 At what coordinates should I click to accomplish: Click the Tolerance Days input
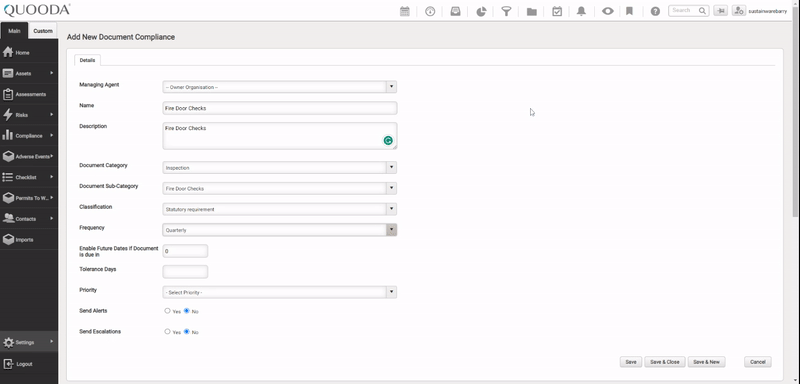pos(185,272)
